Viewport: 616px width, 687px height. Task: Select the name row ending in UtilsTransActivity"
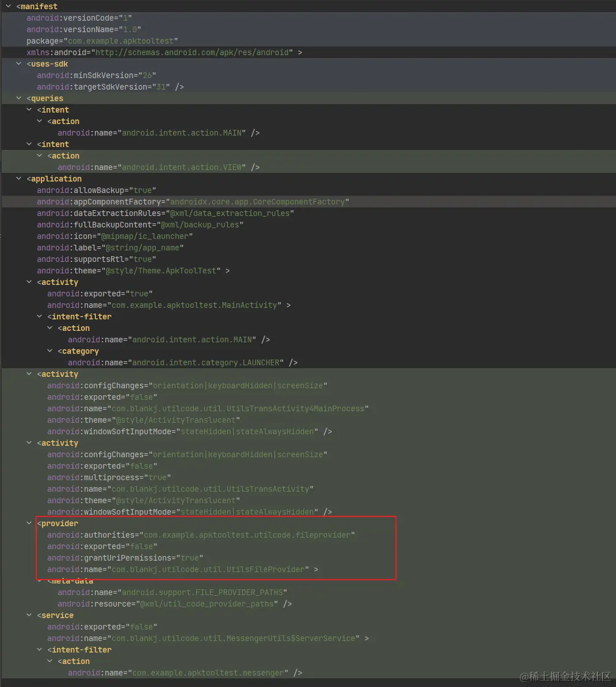[308, 489]
